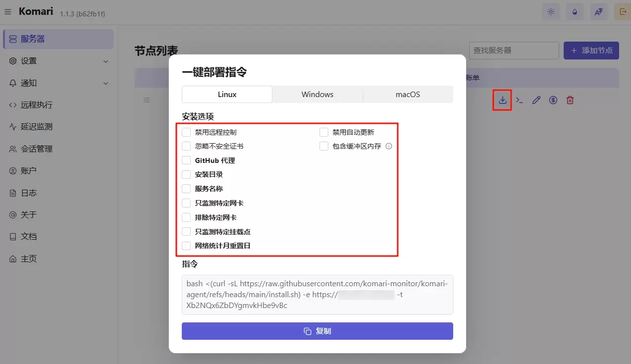Image resolution: width=631 pixels, height=364 pixels.
Task: Expand the 通知 chevron in the sidebar
Action: pyautogui.click(x=105, y=83)
